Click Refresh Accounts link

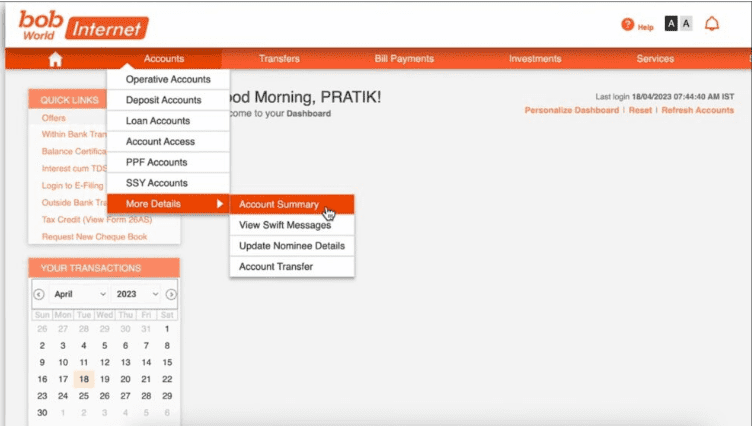click(x=697, y=110)
